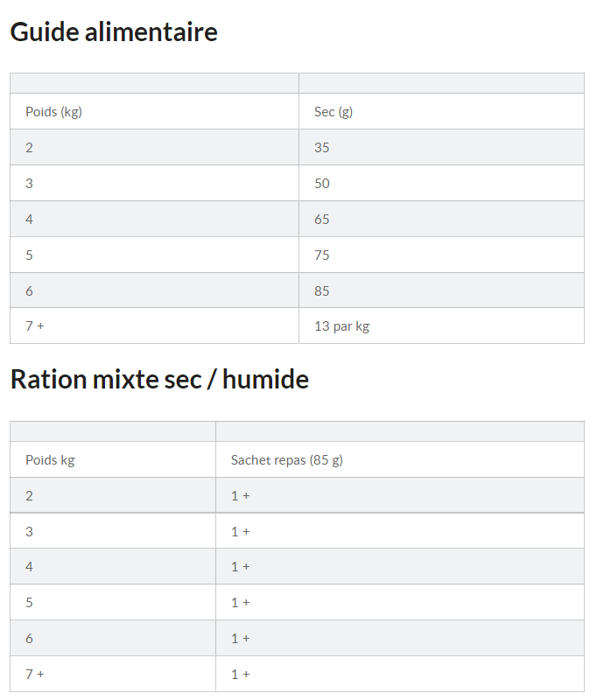Click the "Sachet repas (85 g)" header cell

(x=286, y=459)
